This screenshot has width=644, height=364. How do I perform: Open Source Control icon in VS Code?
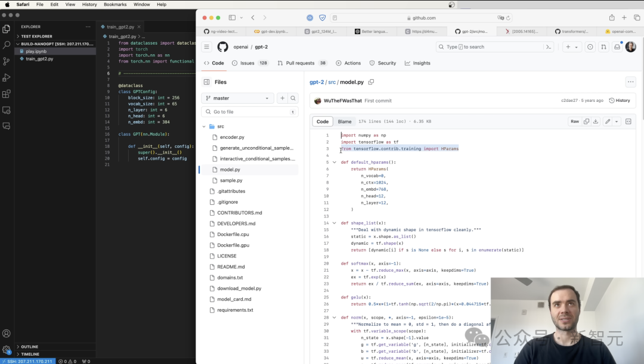click(6, 61)
